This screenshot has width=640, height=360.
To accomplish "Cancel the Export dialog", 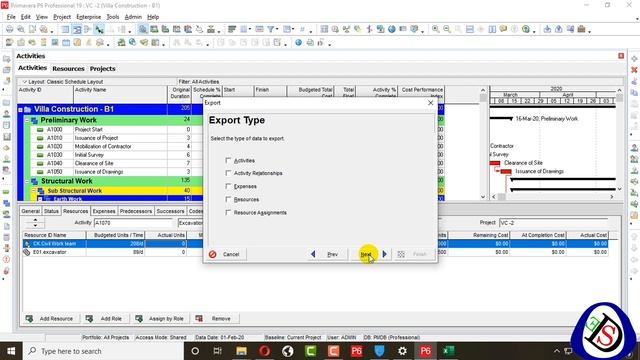I will (x=226, y=254).
